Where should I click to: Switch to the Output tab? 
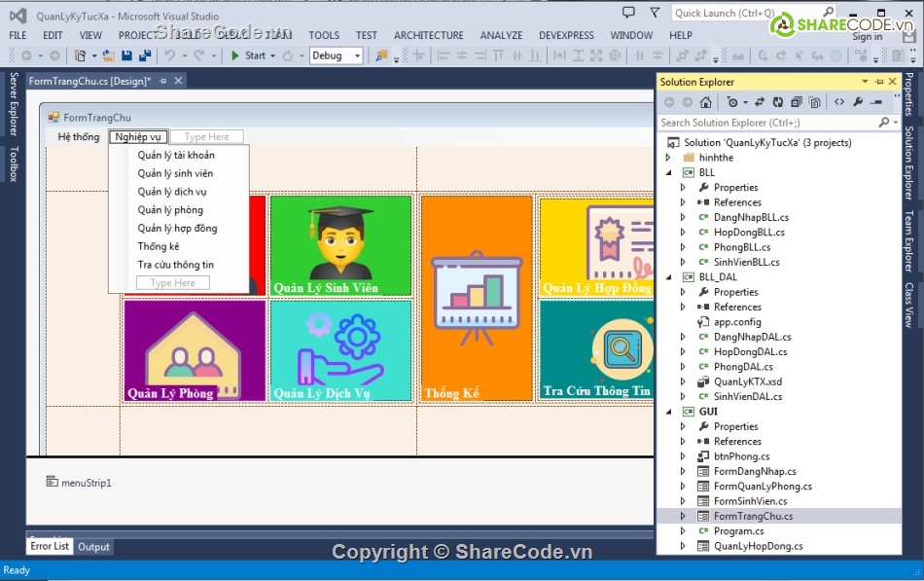[93, 547]
